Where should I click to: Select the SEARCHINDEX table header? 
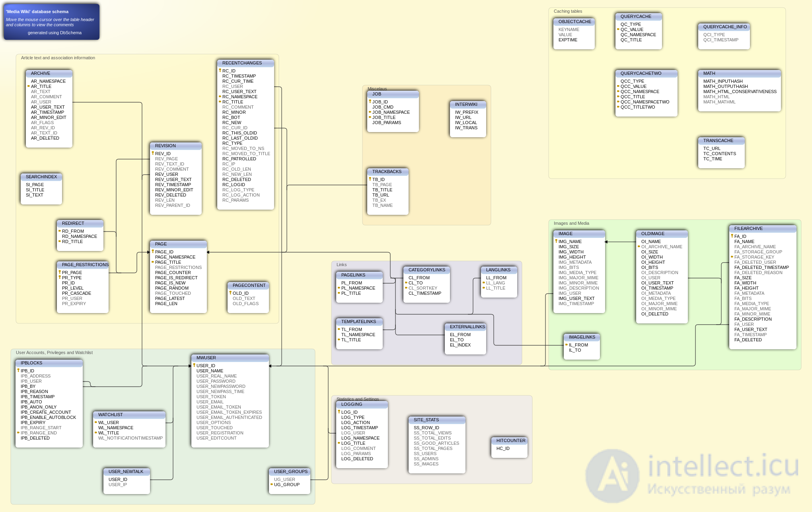[x=41, y=177]
